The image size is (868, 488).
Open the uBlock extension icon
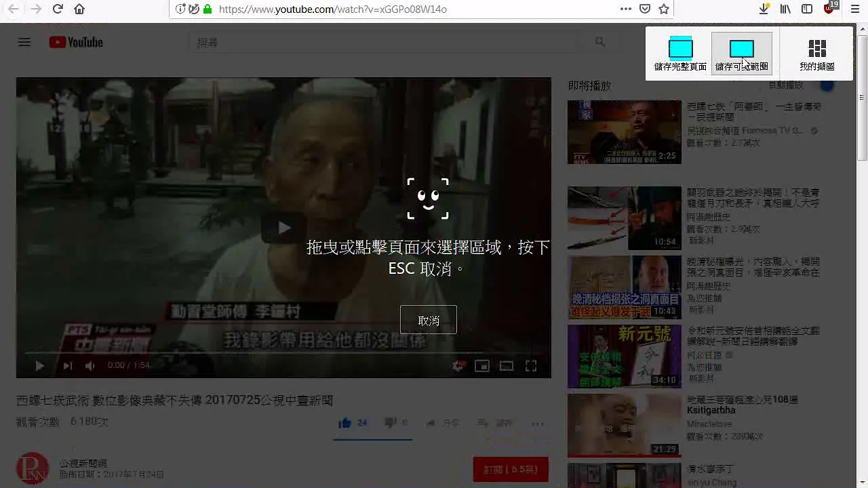tap(830, 8)
